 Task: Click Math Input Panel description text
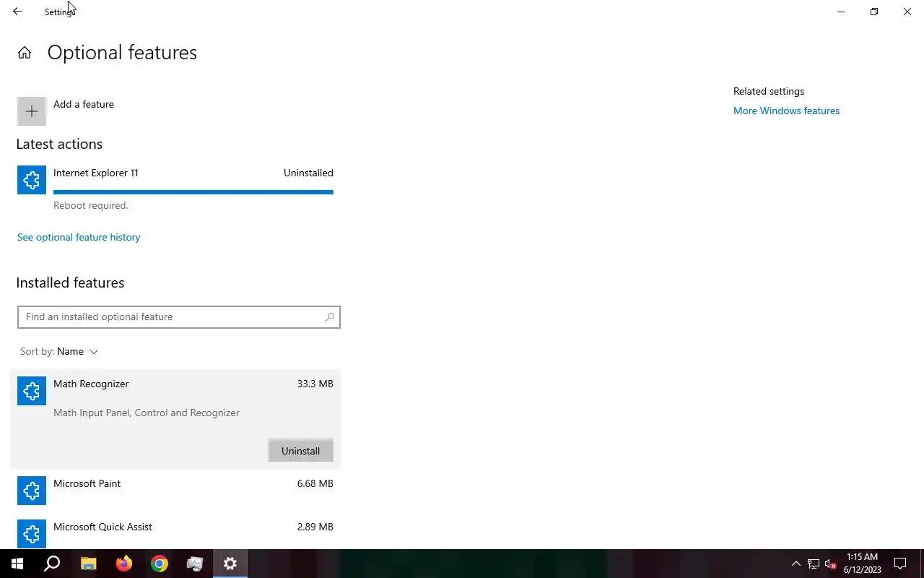click(x=147, y=413)
